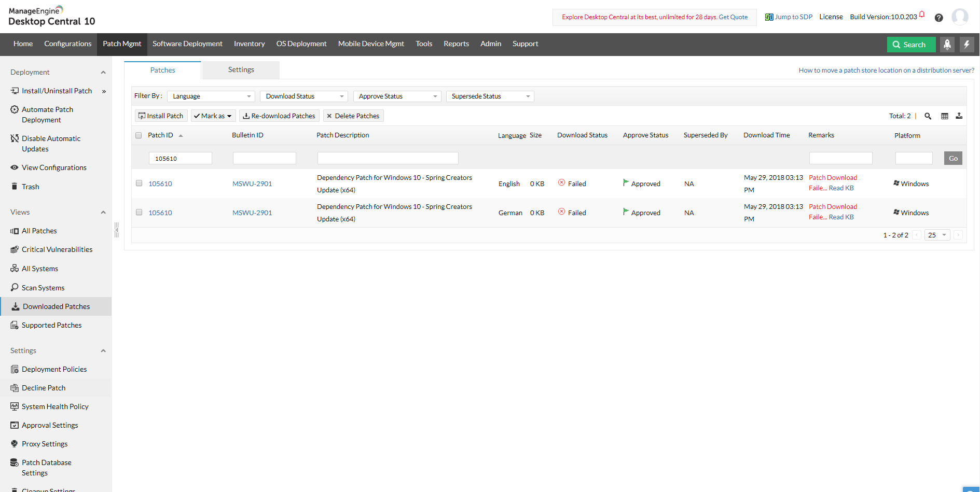Click the All Systems icon
The width and height of the screenshot is (980, 492).
[15, 269]
